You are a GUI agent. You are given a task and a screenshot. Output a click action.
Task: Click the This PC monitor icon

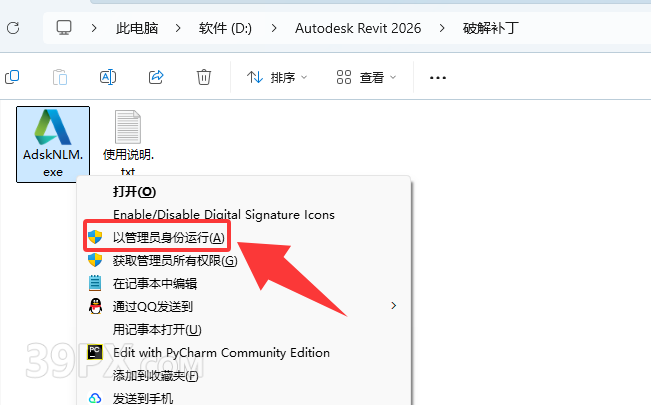[x=64, y=28]
